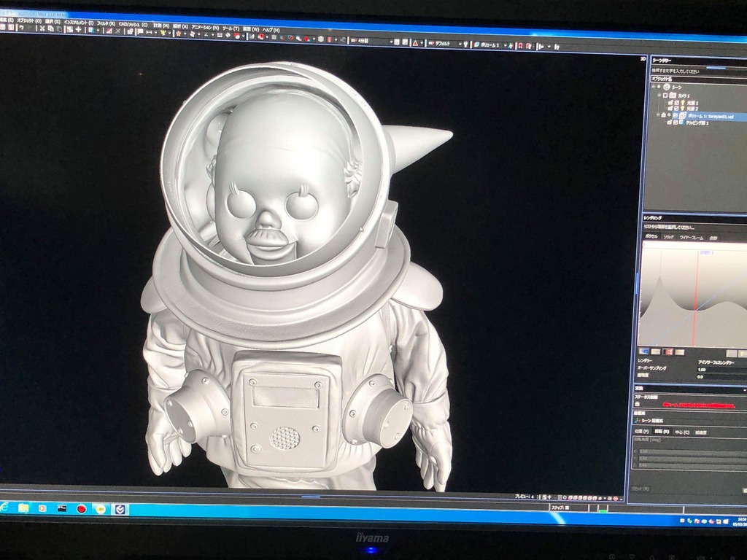747x560 pixels.
Task: Toggle the ボリューム 1 visibility checkbox
Action: [x=675, y=115]
